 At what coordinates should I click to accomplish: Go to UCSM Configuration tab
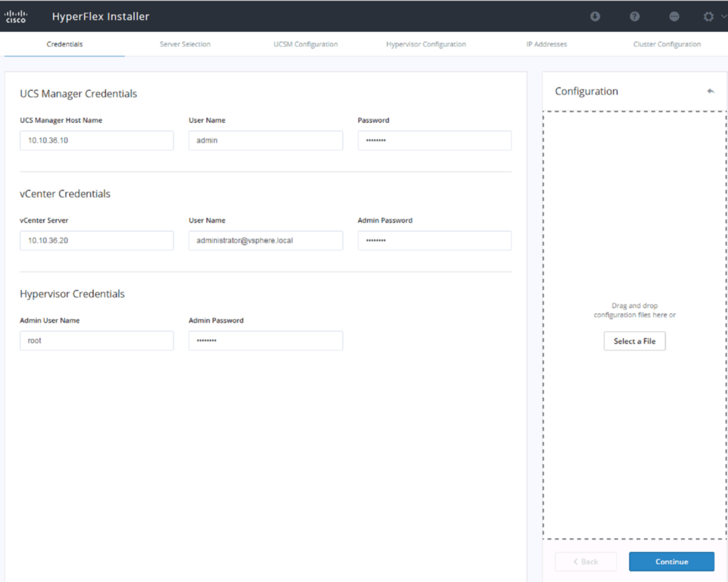306,44
